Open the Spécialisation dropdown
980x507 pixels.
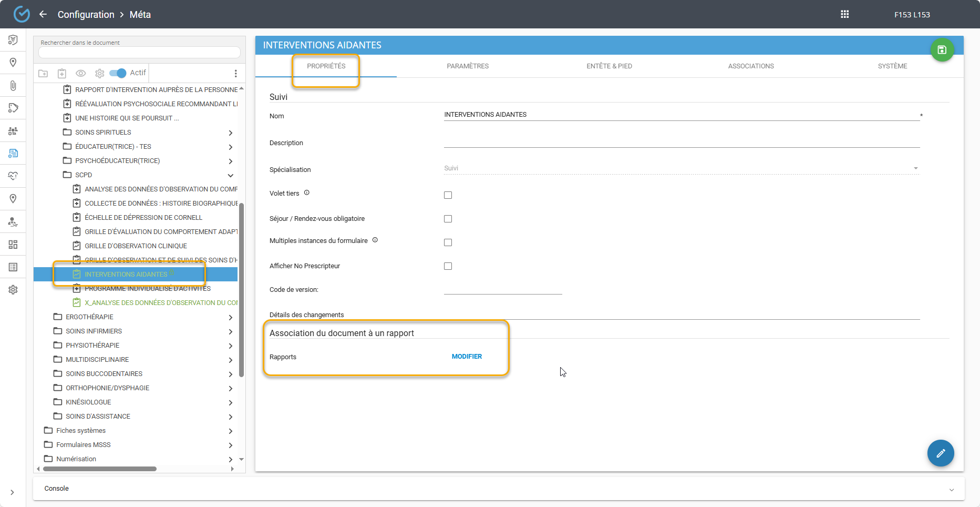click(681, 168)
